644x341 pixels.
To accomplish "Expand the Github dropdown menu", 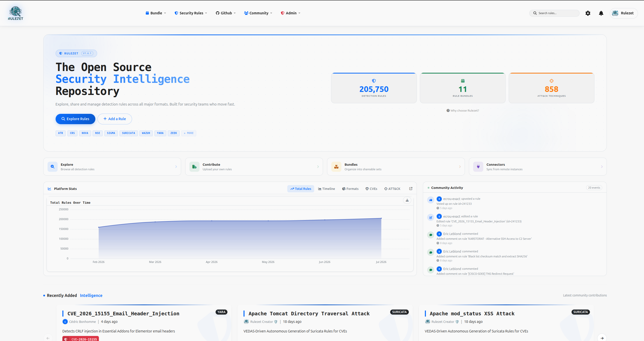I will [x=226, y=13].
